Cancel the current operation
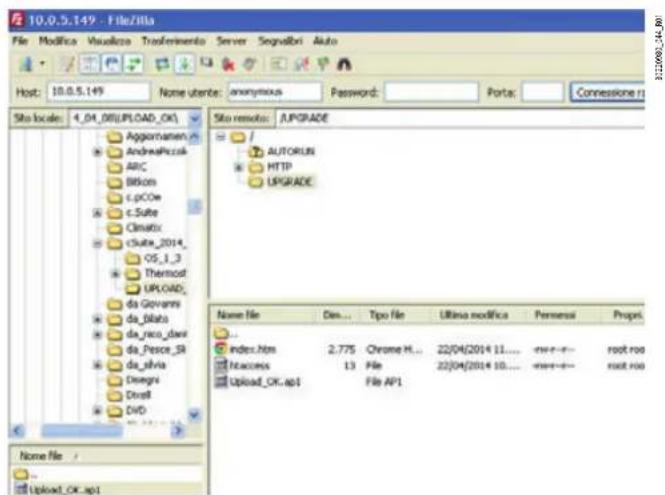 pyautogui.click(x=207, y=64)
